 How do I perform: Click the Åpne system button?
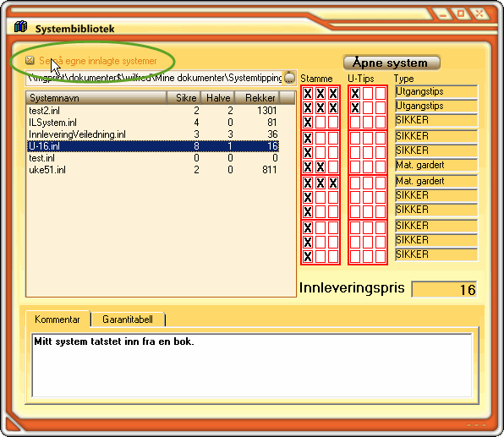click(392, 63)
